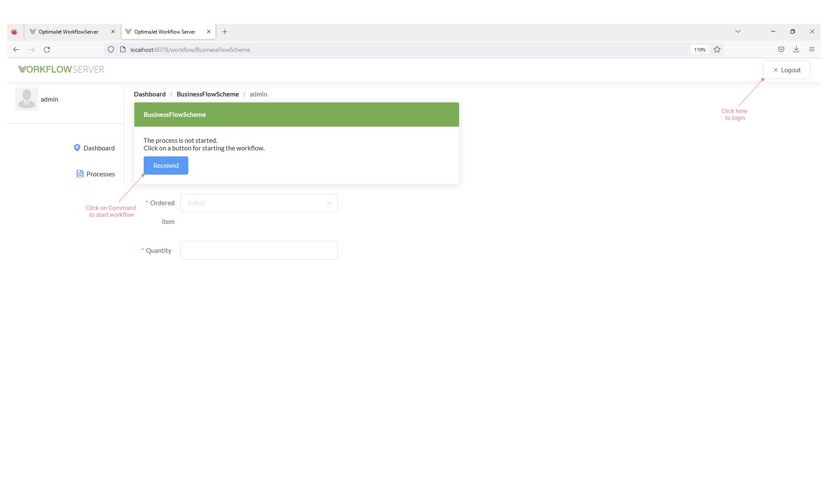Focus the Quantity input field

click(259, 250)
